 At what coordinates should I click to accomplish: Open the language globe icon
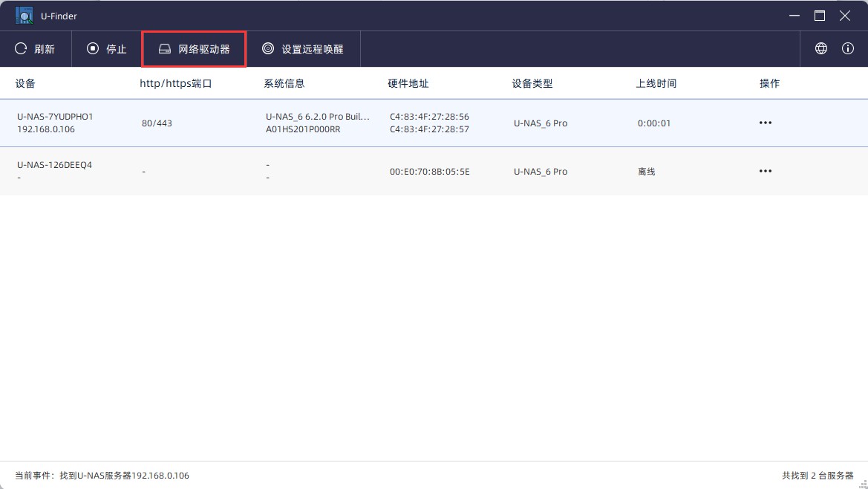[x=820, y=49]
